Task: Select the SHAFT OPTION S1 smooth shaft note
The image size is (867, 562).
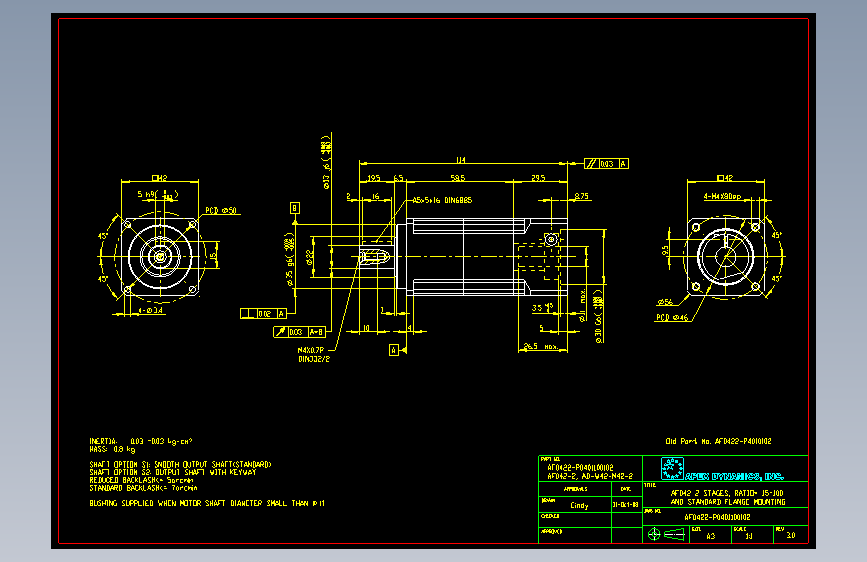Action: pyautogui.click(x=180, y=465)
